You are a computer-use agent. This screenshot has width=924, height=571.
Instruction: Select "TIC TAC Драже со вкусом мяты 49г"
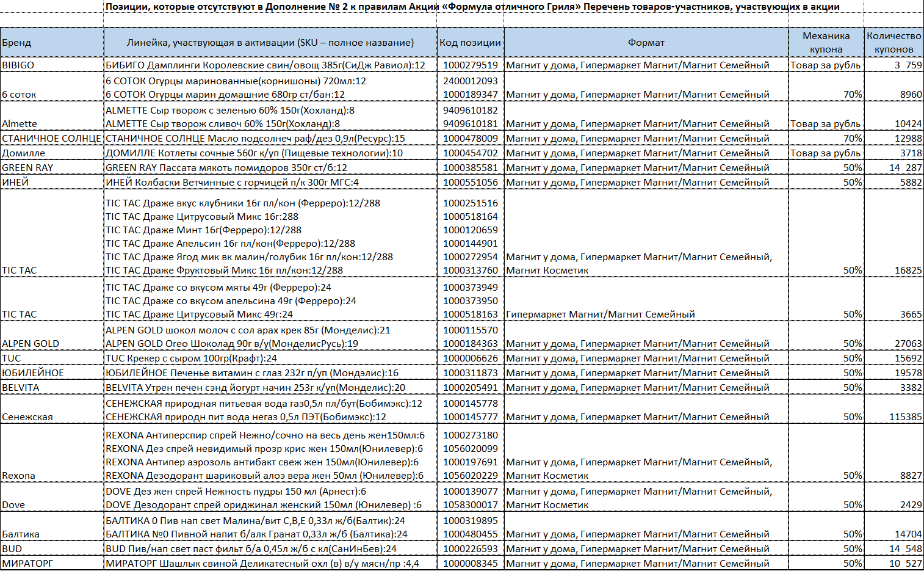[218, 287]
